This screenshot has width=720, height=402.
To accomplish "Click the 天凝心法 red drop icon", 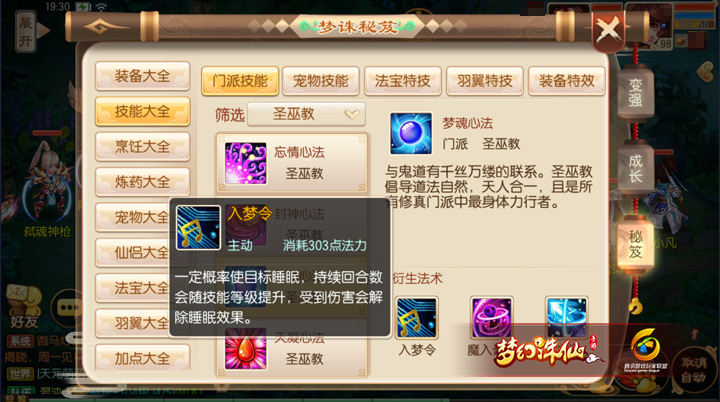I will 246,349.
